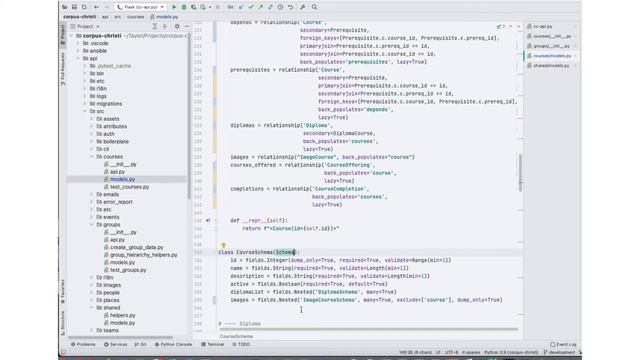640x360 pixels.
Task: Click the VCS Push arrow icon
Action: [x=260, y=7]
